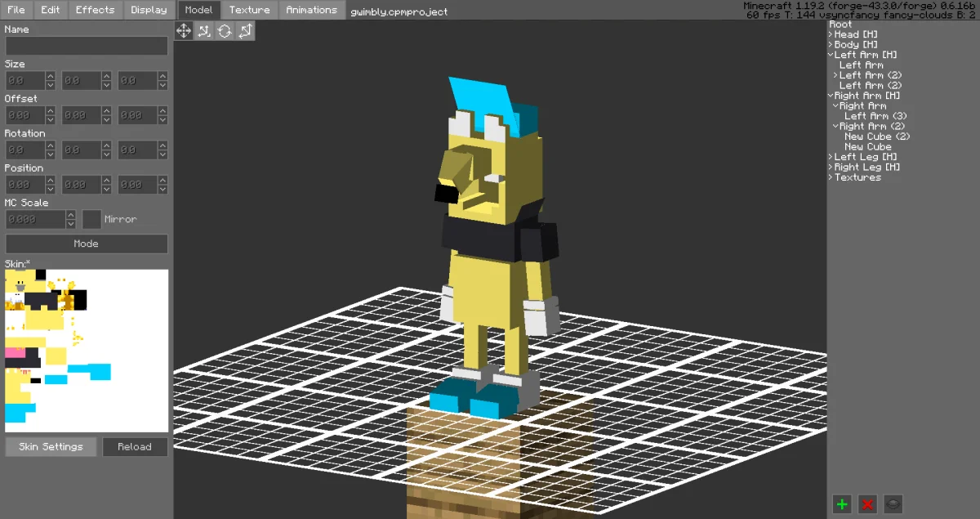Click the Rotation Z input field
Image resolution: width=980 pixels, height=519 pixels.
(x=138, y=150)
